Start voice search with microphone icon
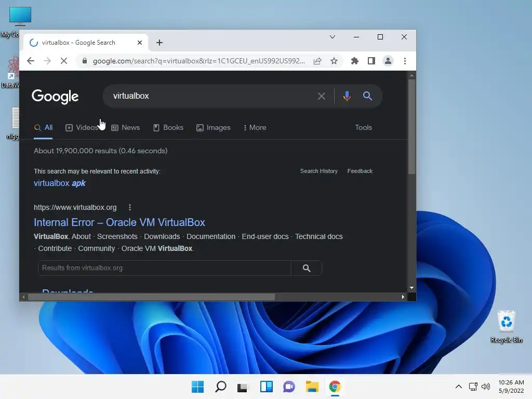Viewport: 532px width, 399px height. [x=347, y=96]
